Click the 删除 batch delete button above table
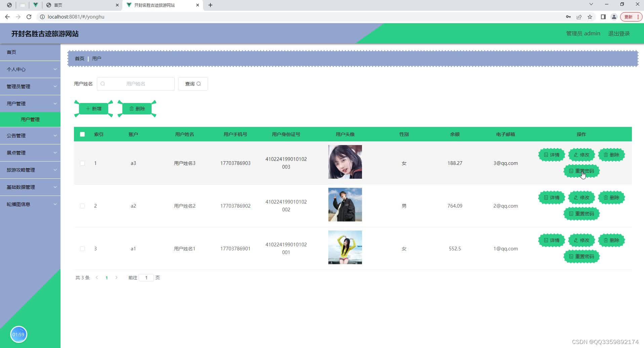644x348 pixels. (x=137, y=109)
